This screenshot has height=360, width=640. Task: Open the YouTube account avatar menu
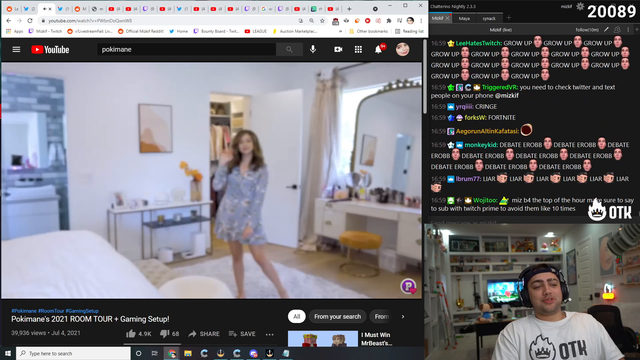click(402, 49)
